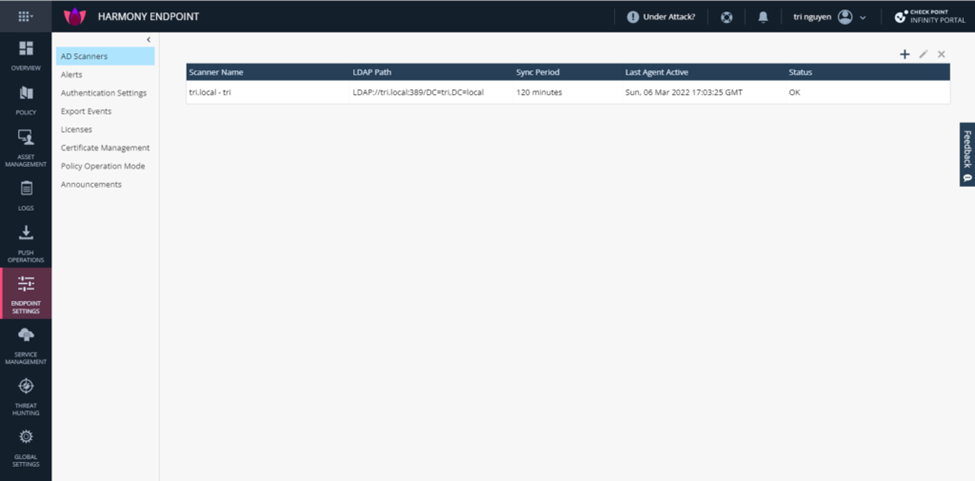Open Certificate Management page

pos(105,148)
